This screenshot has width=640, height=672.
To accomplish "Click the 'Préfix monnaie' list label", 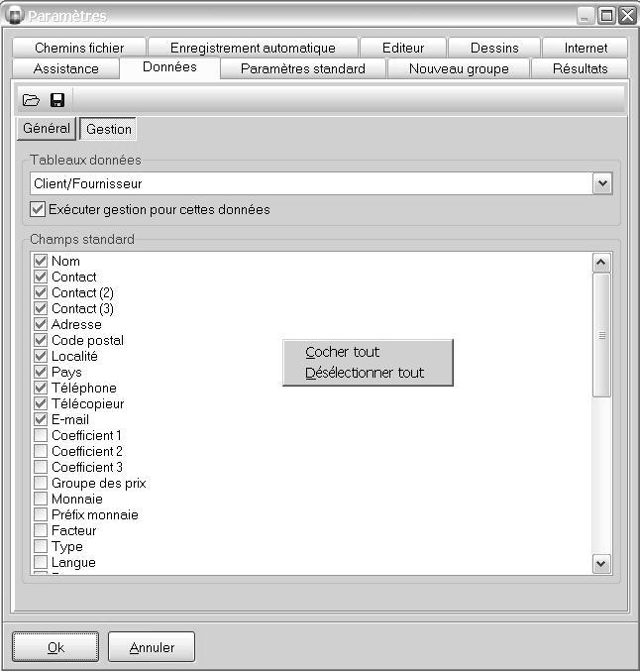I will click(x=95, y=514).
